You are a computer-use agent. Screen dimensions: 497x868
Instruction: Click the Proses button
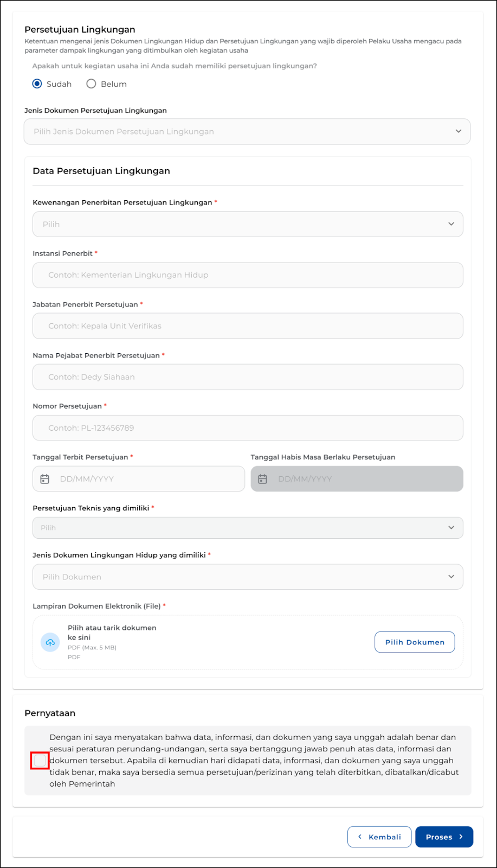pos(443,837)
